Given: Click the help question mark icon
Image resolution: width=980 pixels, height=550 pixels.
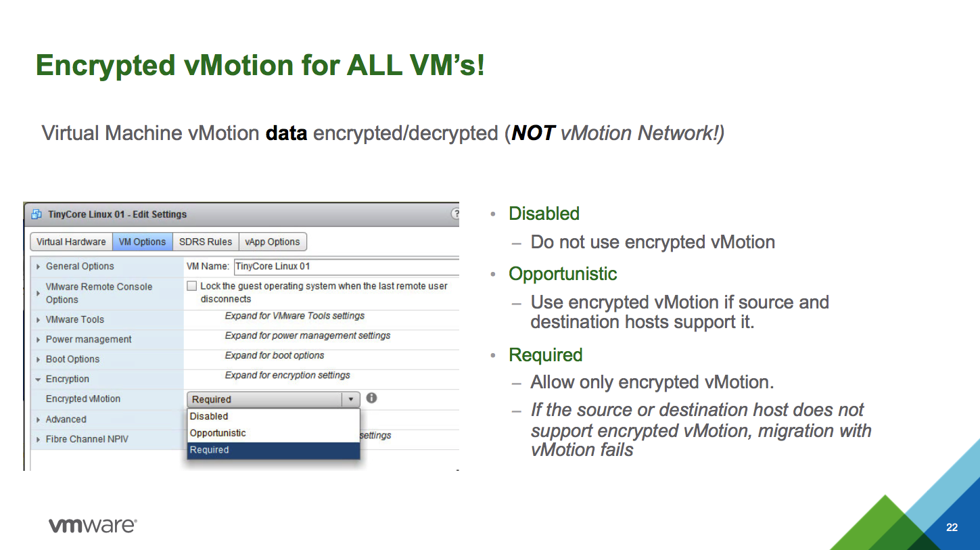Looking at the screenshot, I should [455, 214].
